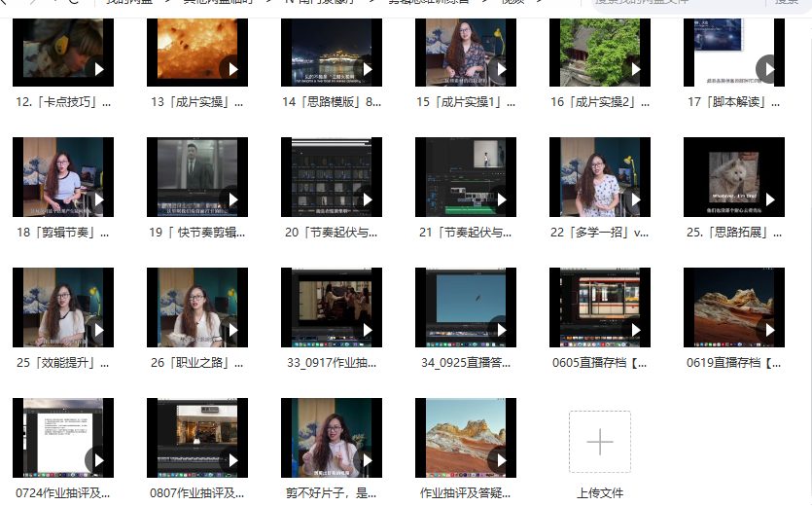Viewport: 812px width, 506px height.
Task: Select the file name 作业抽评及答疑...
Action: coord(466,493)
